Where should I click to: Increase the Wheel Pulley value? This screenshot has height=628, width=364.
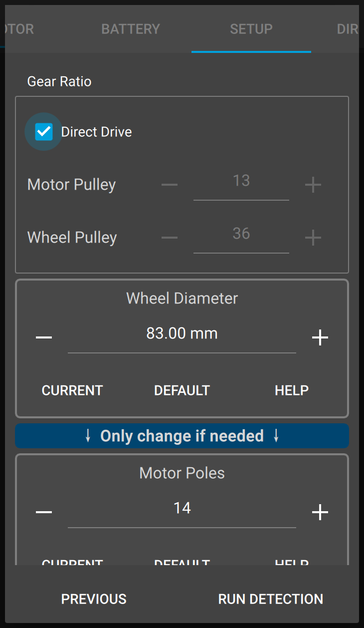coord(313,238)
